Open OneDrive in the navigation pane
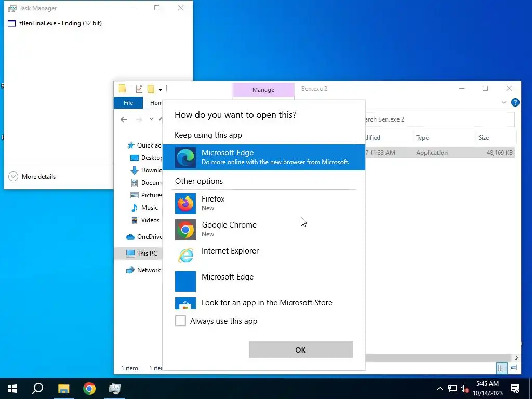This screenshot has width=532, height=399. [x=144, y=237]
